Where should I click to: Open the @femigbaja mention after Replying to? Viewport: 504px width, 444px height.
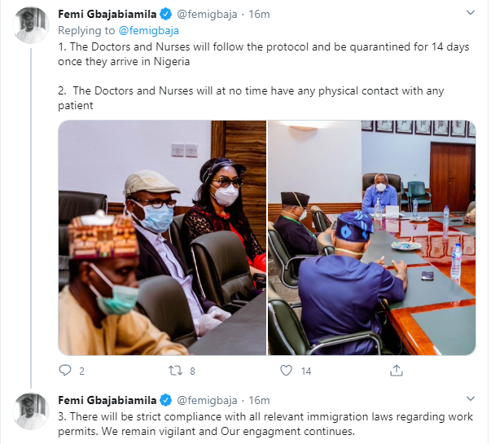pyautogui.click(x=148, y=30)
